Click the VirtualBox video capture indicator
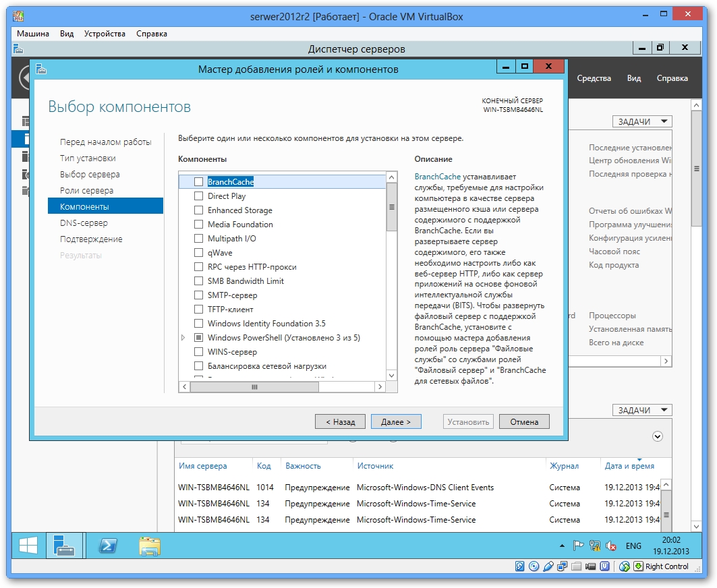The image size is (717, 588). point(590,566)
